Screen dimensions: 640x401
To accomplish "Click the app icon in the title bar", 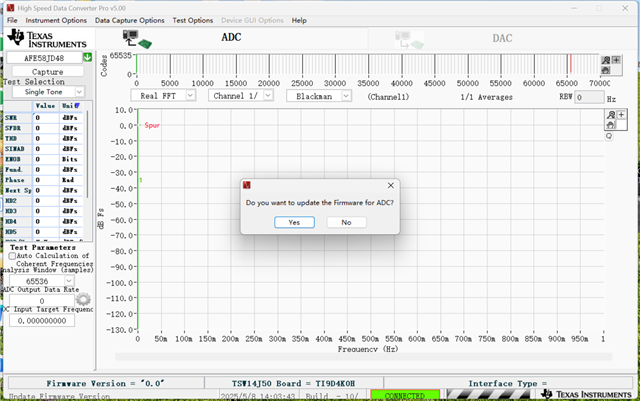I will [10, 8].
